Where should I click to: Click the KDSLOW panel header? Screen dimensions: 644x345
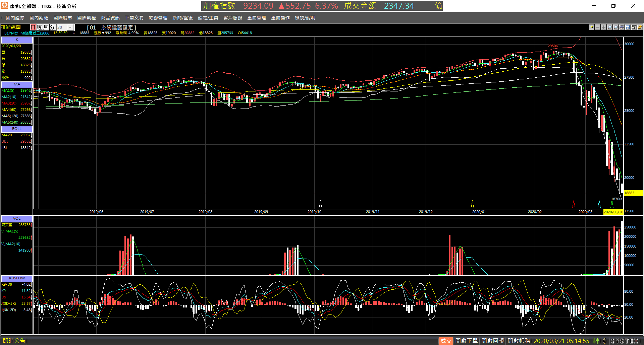tap(17, 278)
